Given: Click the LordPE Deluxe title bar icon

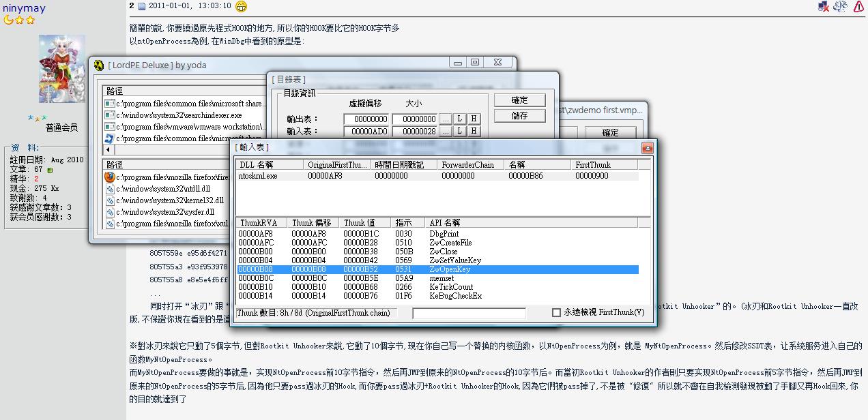Looking at the screenshot, I should point(99,65).
